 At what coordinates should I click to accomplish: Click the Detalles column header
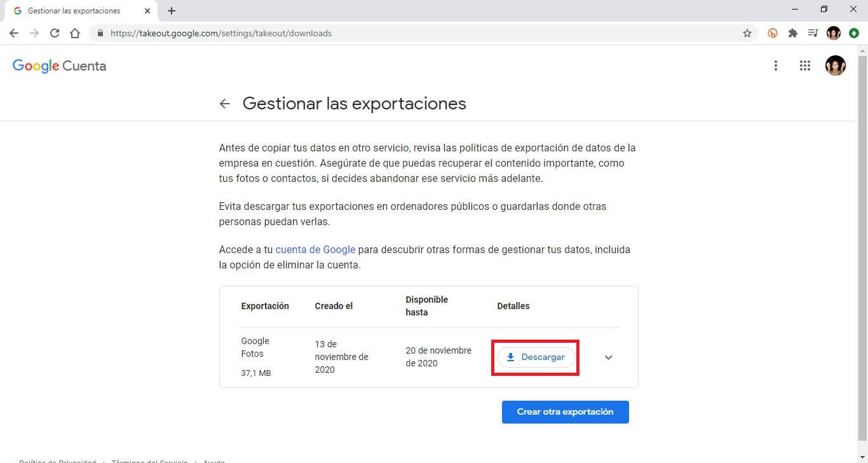(x=513, y=306)
